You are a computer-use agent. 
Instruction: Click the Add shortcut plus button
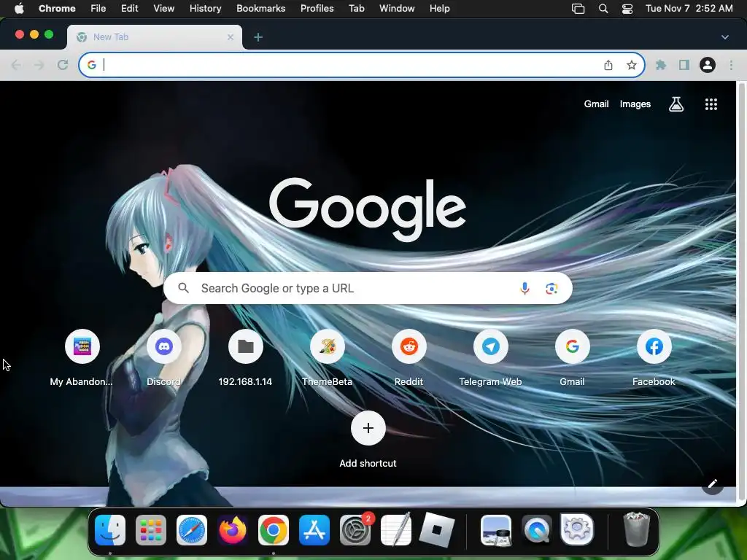click(x=368, y=427)
